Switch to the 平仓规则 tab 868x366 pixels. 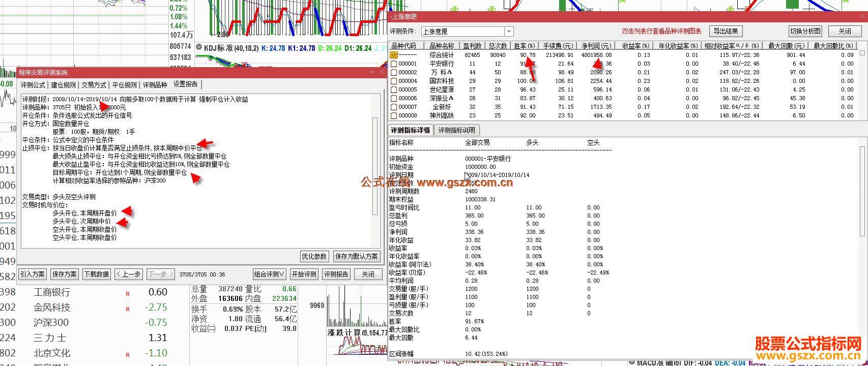125,85
